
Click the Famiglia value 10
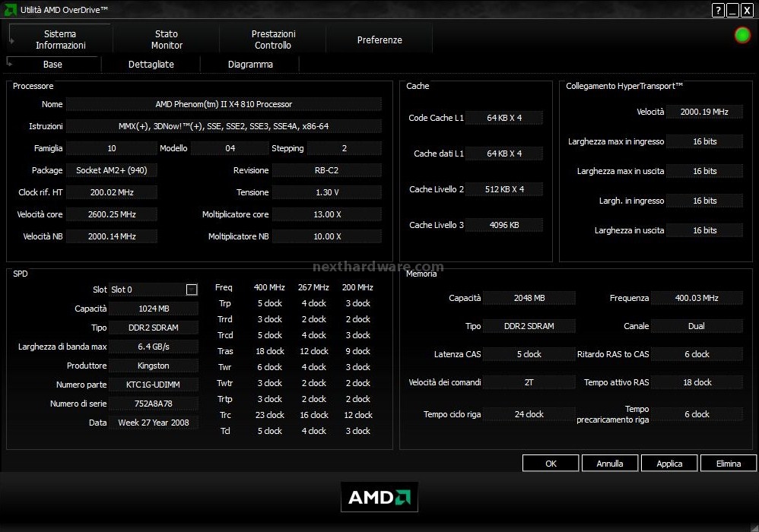coord(111,148)
